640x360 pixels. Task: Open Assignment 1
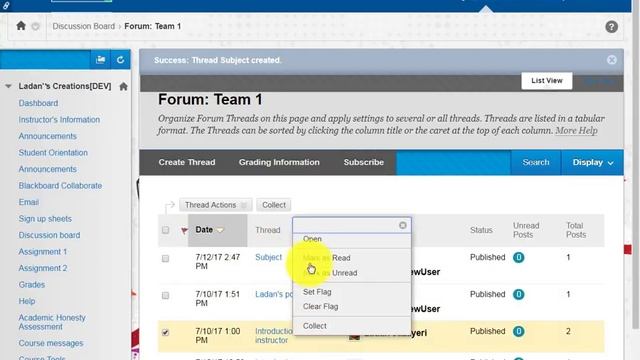click(42, 252)
